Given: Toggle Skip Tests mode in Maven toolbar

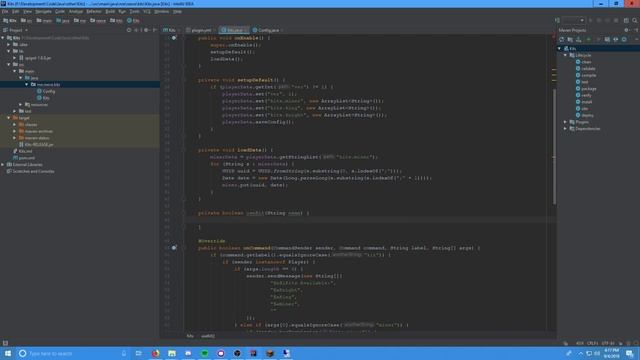Looking at the screenshot, I should 624,39.
